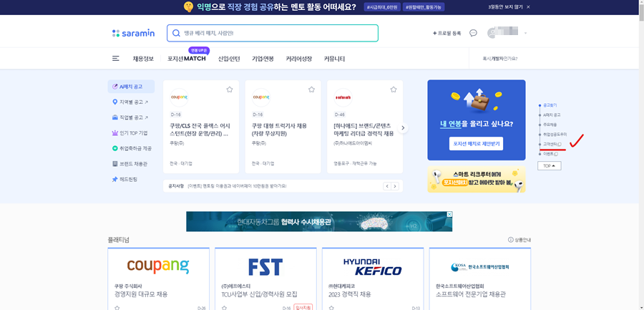This screenshot has width=644, height=310.
Task: Open the 채용정보 menu
Action: (x=143, y=59)
